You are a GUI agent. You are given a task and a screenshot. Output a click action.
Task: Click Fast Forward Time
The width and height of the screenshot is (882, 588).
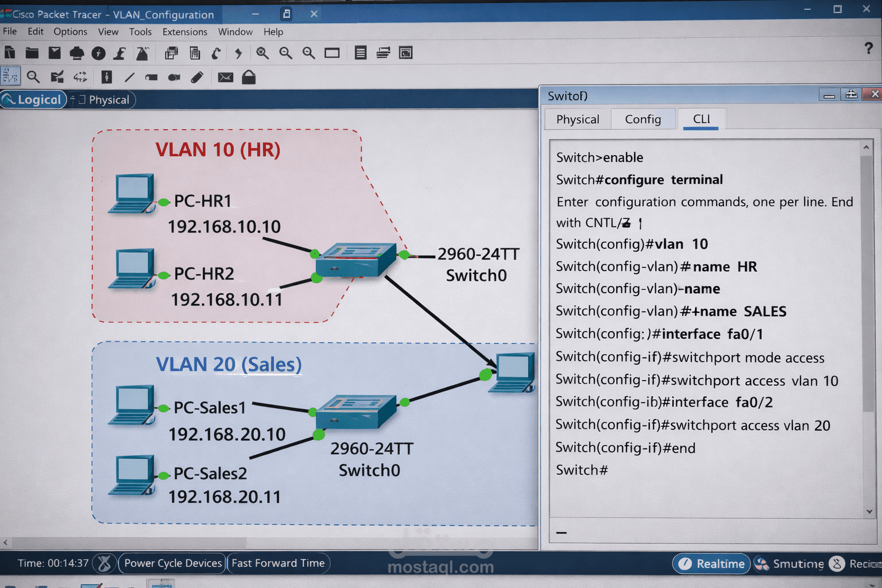[278, 563]
